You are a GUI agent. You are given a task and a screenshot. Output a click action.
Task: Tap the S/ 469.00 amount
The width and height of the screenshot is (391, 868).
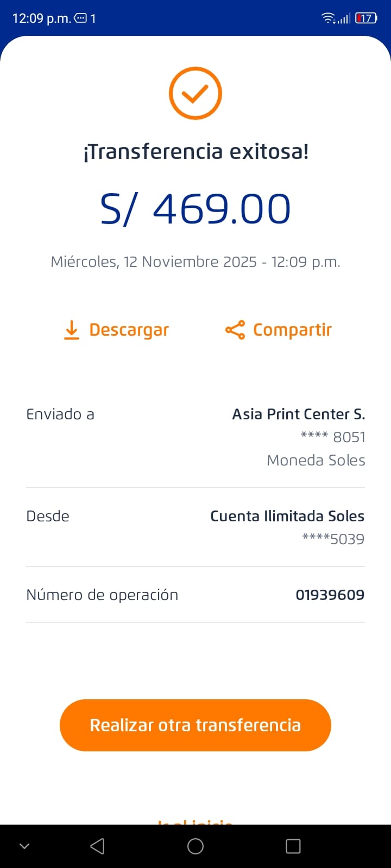195,209
